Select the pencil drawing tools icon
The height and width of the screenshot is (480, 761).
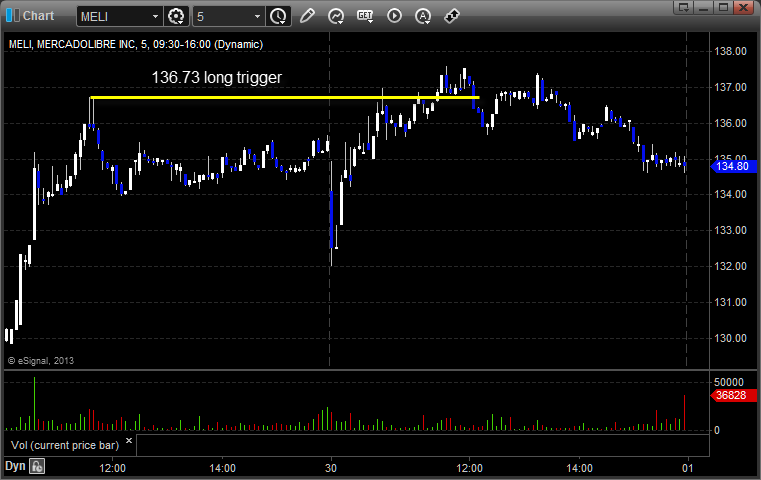[307, 16]
